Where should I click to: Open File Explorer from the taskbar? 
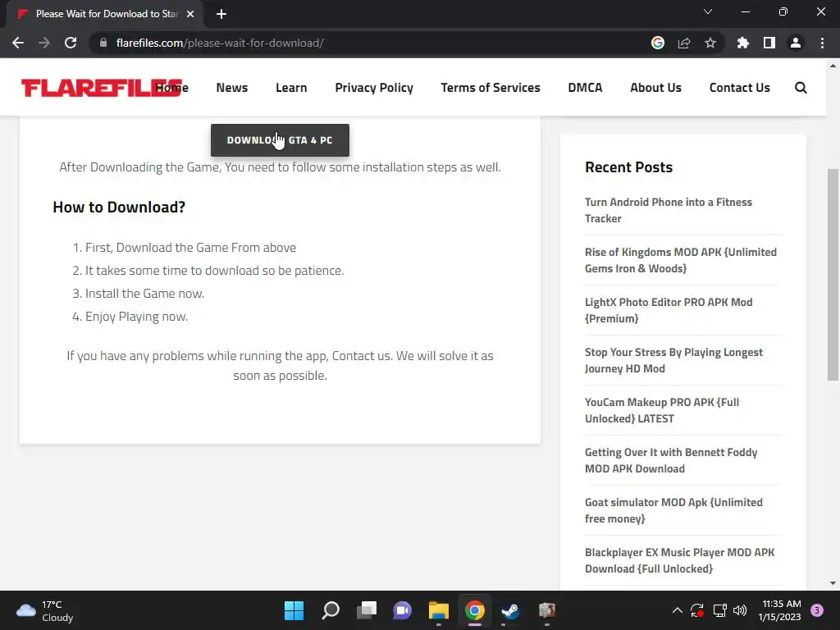[x=439, y=610]
